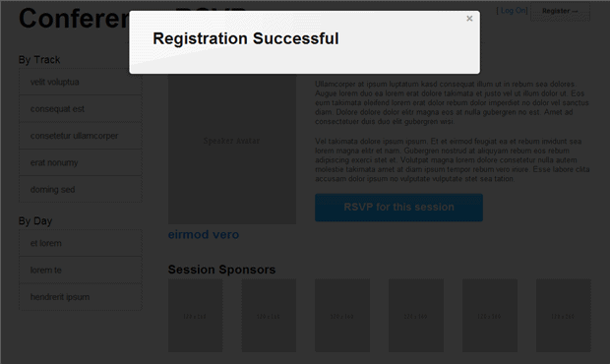Close the Registration Successful dialog
The image size is (610, 364).
[x=469, y=19]
